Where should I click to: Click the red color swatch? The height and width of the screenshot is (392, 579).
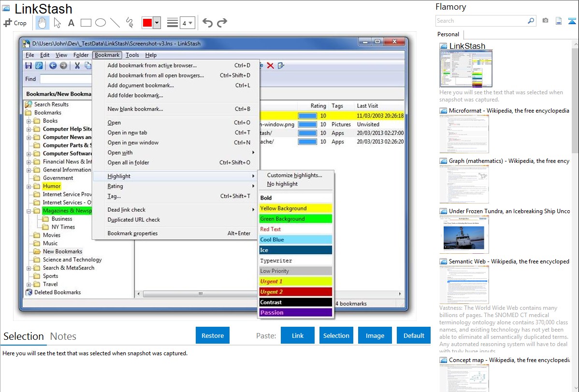pyautogui.click(x=147, y=23)
